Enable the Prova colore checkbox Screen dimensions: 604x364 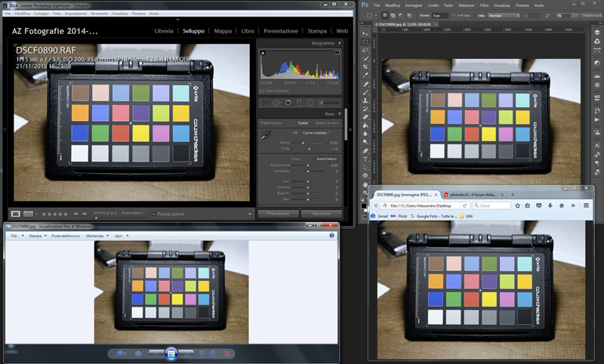coord(153,214)
